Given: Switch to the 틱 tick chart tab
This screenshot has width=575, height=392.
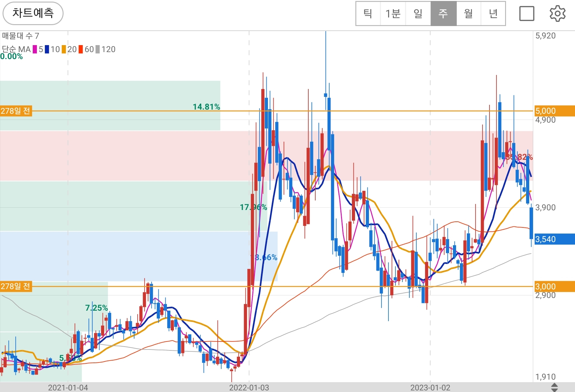Looking at the screenshot, I should [x=368, y=13].
